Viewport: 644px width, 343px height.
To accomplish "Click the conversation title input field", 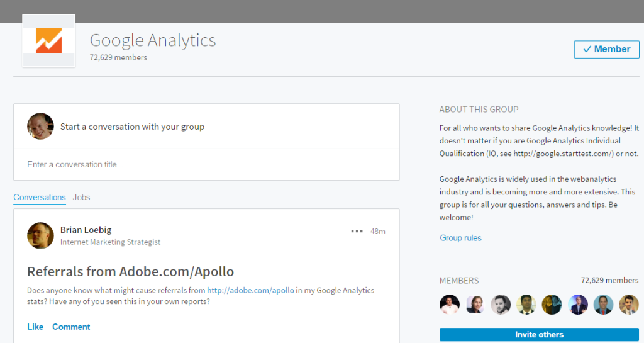I will click(x=206, y=164).
